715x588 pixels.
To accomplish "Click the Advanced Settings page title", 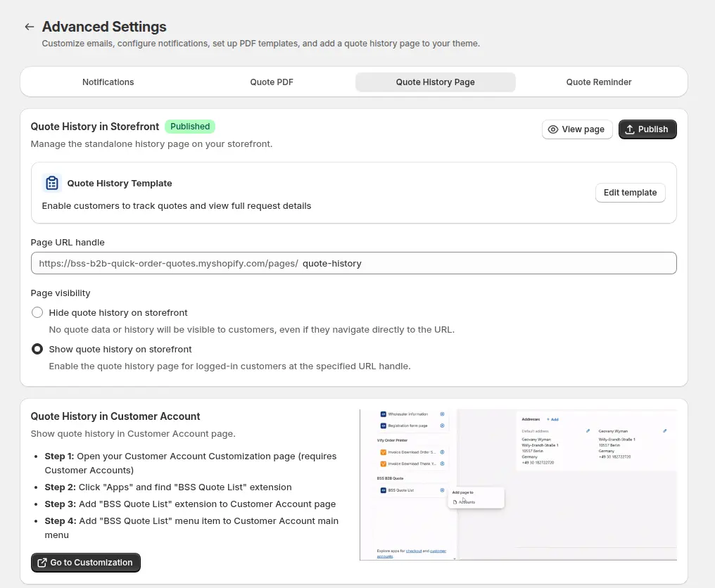I will 104,27.
